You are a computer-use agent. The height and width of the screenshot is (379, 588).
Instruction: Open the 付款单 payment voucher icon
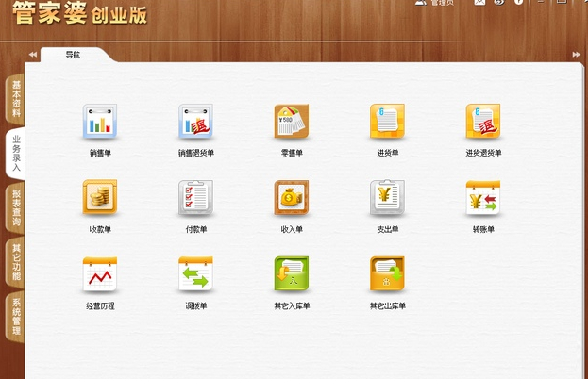[195, 199]
